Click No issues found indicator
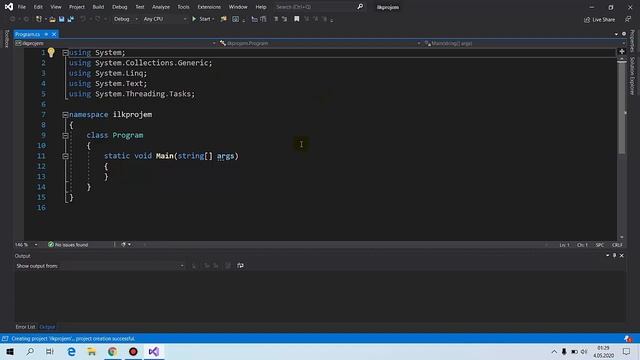640x360 pixels. click(x=68, y=245)
